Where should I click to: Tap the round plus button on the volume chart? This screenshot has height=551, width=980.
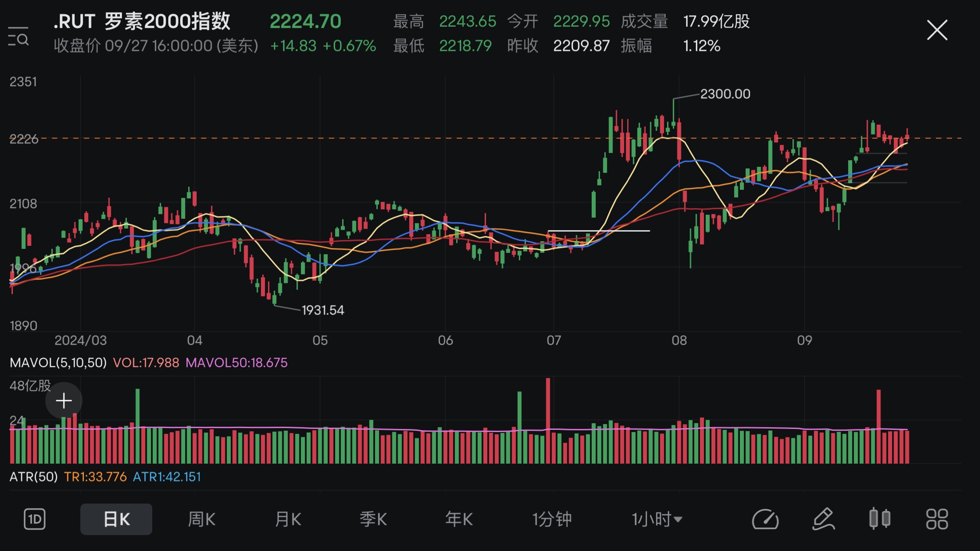coord(64,400)
